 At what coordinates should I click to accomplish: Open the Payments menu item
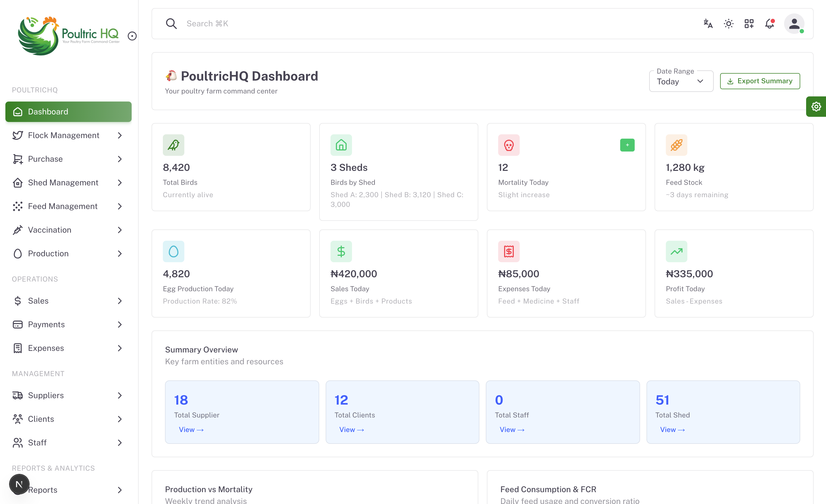click(x=69, y=324)
